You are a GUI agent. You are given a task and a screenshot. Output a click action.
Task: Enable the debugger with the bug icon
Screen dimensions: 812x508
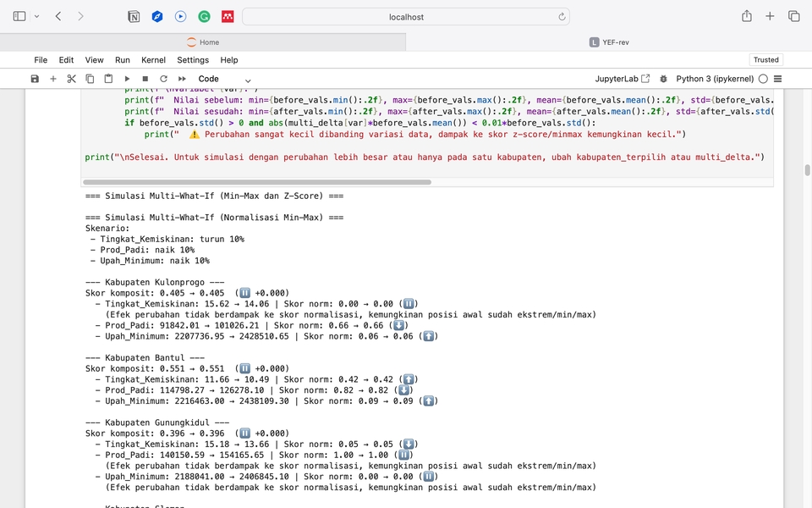(663, 79)
